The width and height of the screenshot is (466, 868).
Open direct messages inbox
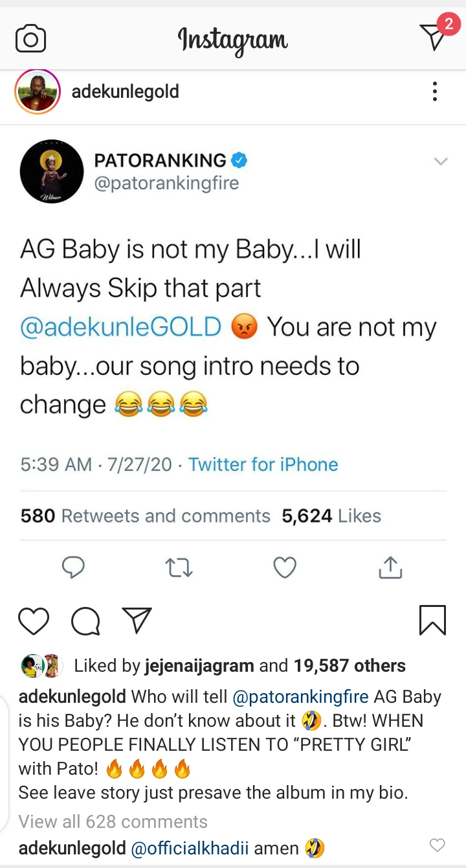pyautogui.click(x=434, y=37)
